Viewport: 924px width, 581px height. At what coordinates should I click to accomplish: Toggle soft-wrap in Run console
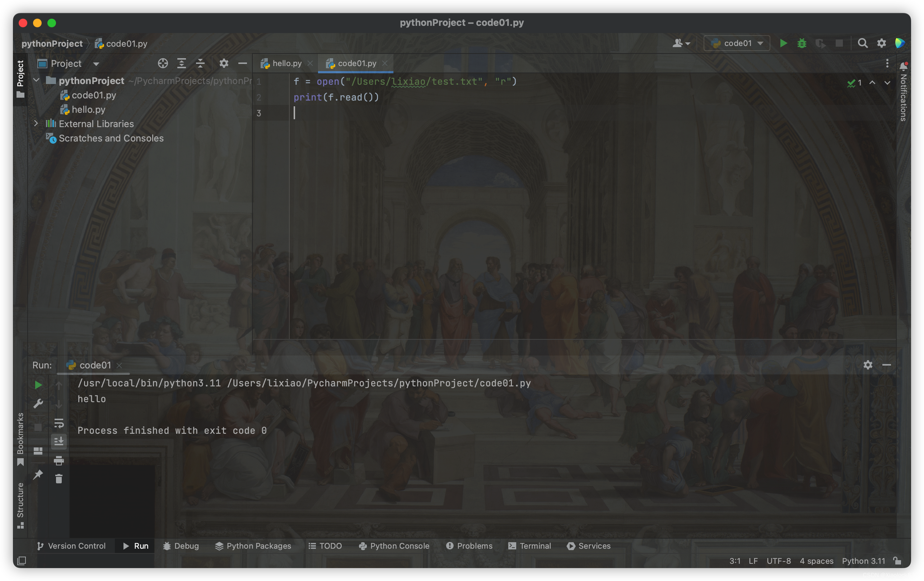point(59,423)
